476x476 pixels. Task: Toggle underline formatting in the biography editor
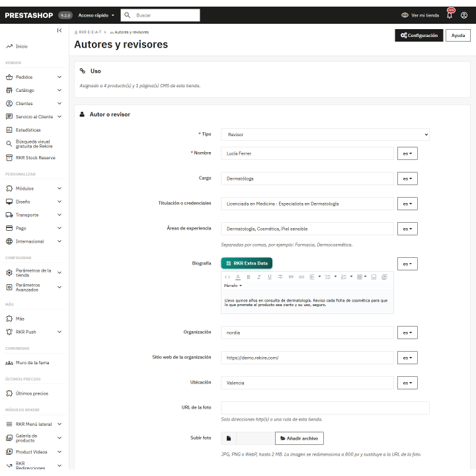click(270, 277)
